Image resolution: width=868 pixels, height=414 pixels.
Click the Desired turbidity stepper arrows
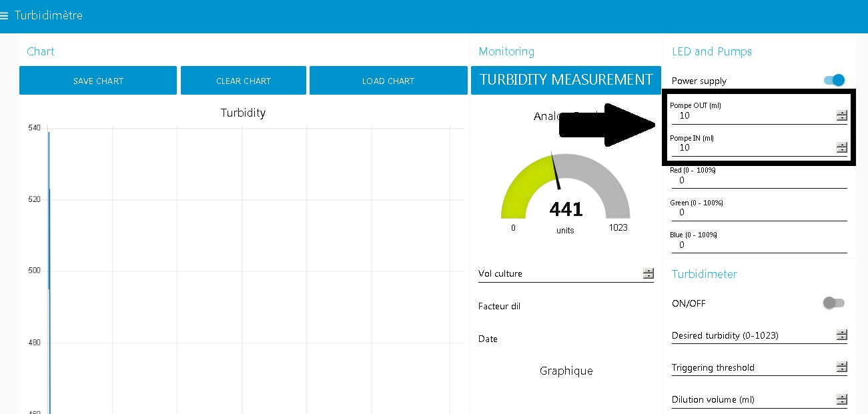841,335
